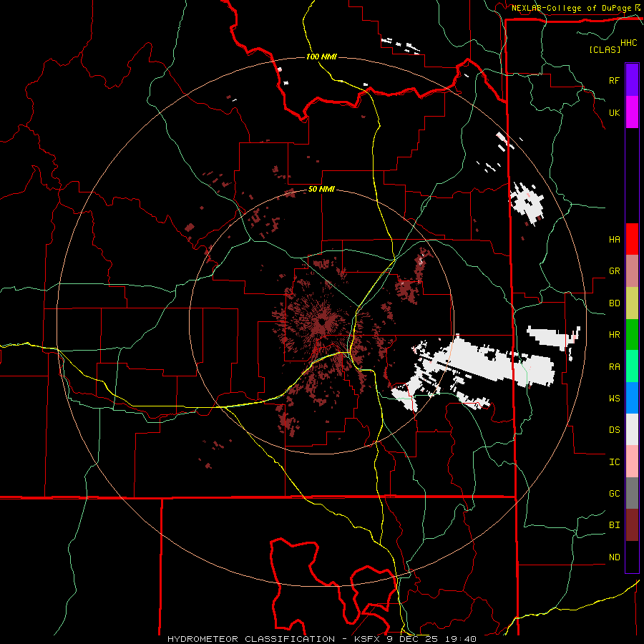Click the GC legend label
The image size is (644, 644).
(x=614, y=494)
